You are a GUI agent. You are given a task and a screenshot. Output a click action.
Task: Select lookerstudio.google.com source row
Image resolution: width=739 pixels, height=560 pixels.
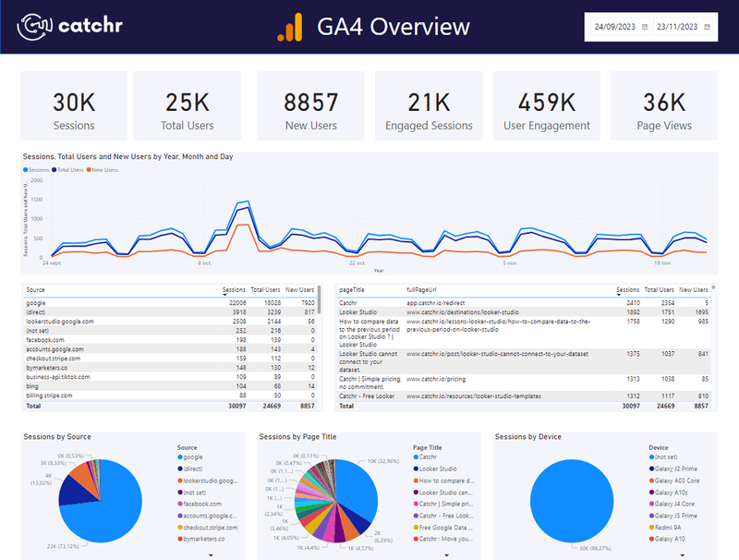click(x=170, y=322)
